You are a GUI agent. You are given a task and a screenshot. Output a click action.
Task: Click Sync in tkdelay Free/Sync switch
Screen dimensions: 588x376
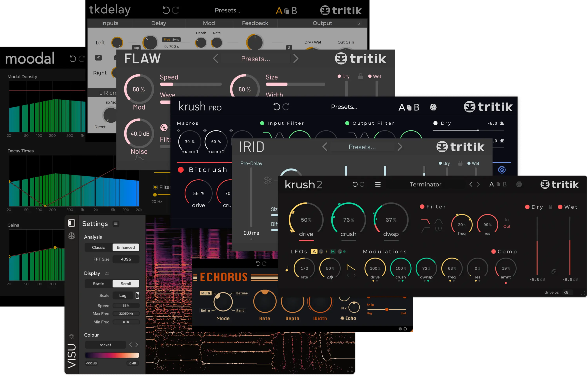coord(176,39)
